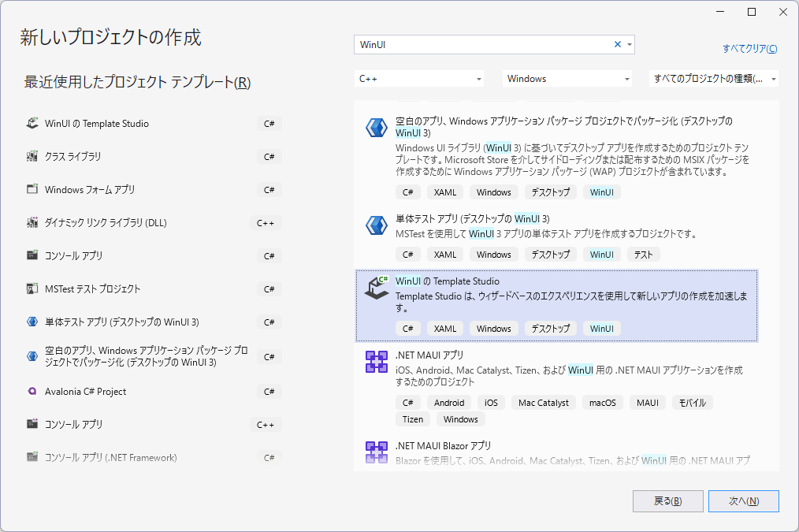Click the クラス ライブラリ template icon
799x532 pixels.
pos(32,156)
